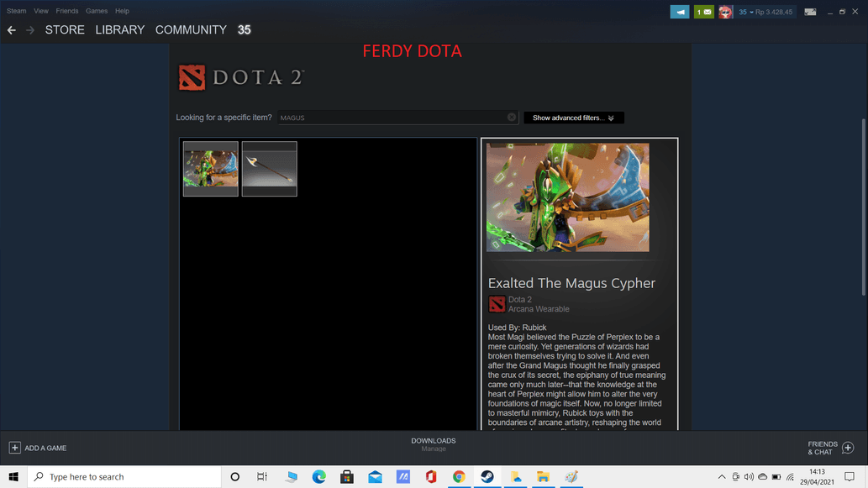Screen dimensions: 868x488
Task: Go to the COMMUNITY tab
Action: click(x=191, y=30)
